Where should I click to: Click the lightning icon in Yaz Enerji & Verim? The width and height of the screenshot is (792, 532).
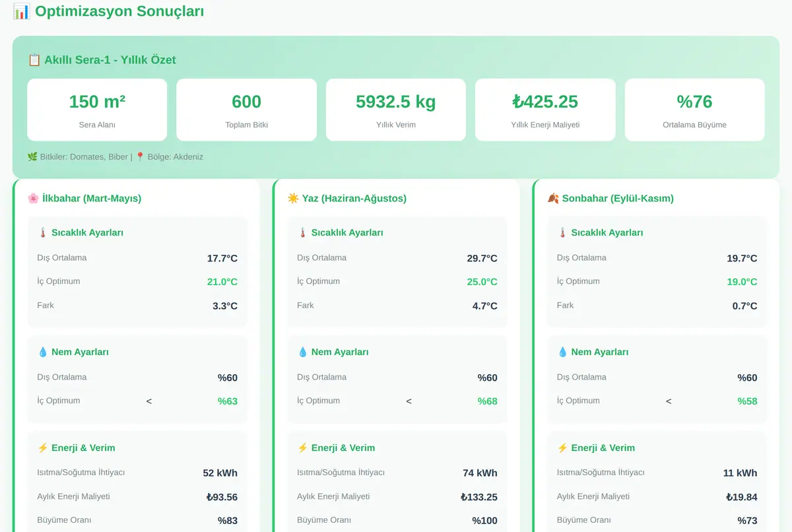pos(303,448)
